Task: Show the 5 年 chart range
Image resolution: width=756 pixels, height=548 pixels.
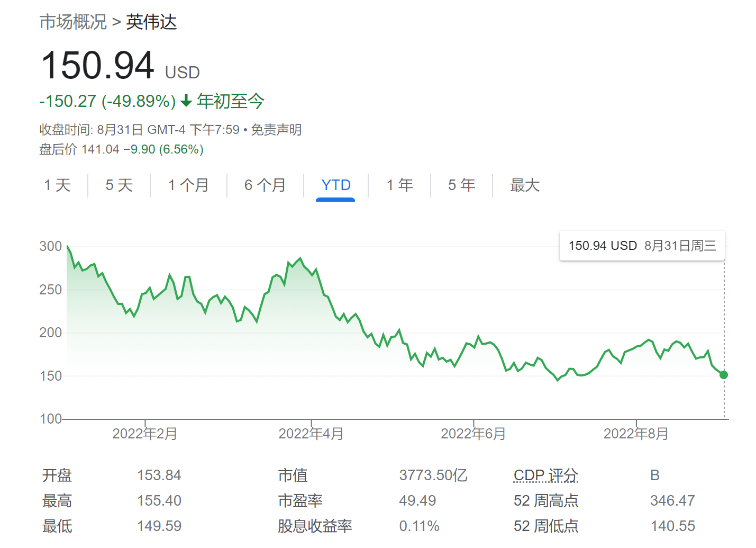Action: 462,185
